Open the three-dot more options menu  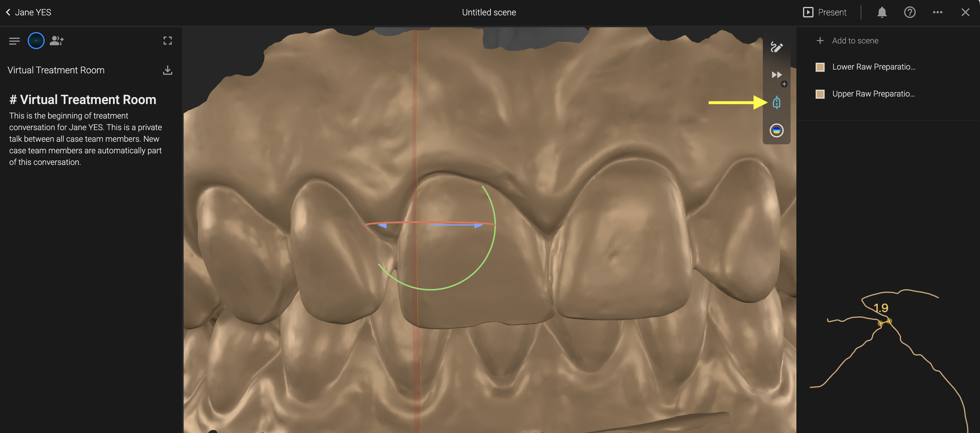tap(937, 12)
